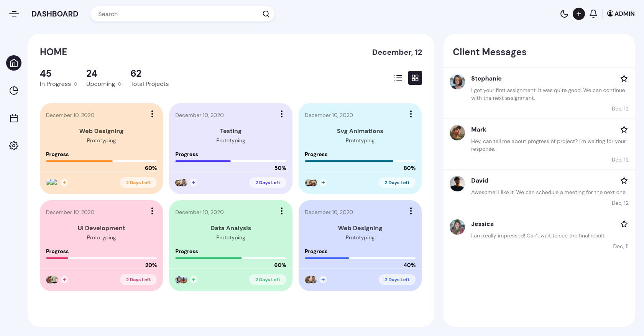
Task: Switch to grid view
Action: pos(415,78)
